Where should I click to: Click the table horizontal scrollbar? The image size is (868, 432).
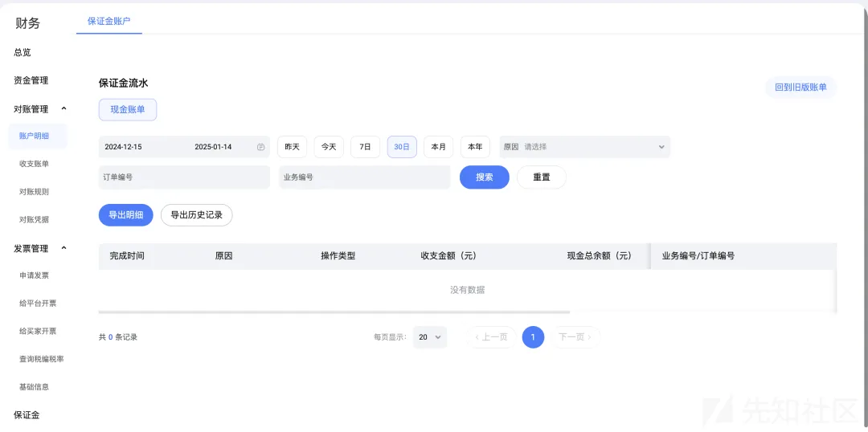click(x=334, y=312)
